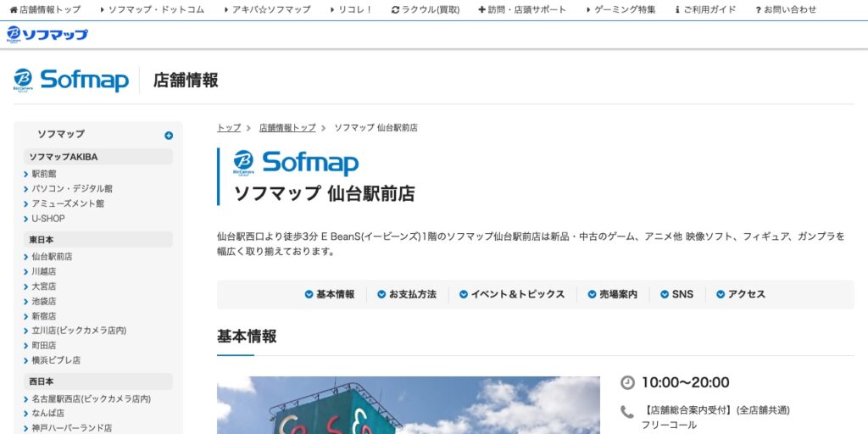Click down-arrow icon beside お支払方法
Image resolution: width=868 pixels, height=434 pixels.
381,294
